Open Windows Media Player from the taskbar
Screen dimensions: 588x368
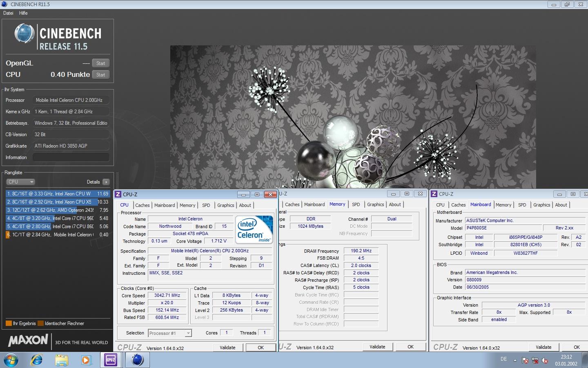[86, 360]
